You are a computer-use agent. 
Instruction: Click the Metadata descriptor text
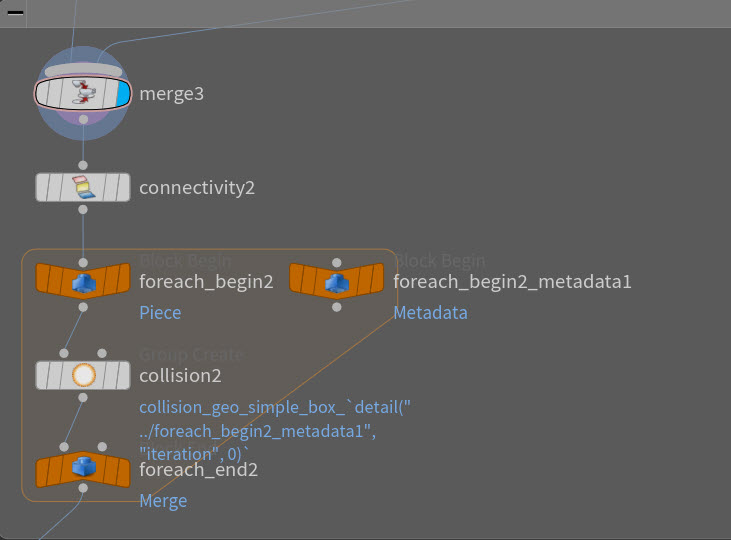(x=430, y=312)
